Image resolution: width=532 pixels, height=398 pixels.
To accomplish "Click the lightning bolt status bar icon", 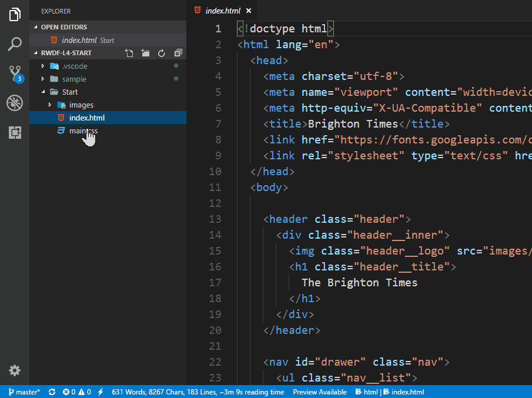I will click(x=101, y=392).
